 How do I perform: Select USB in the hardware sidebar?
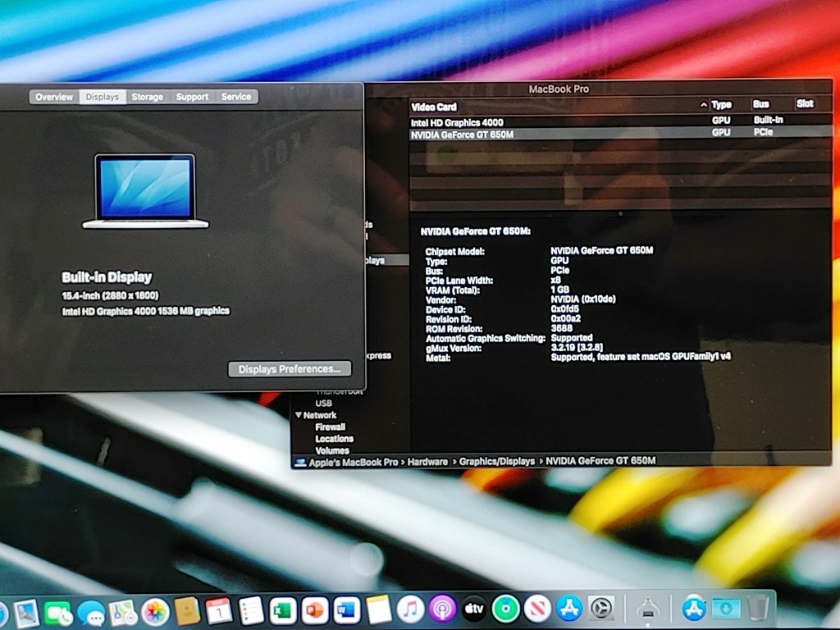pyautogui.click(x=323, y=404)
